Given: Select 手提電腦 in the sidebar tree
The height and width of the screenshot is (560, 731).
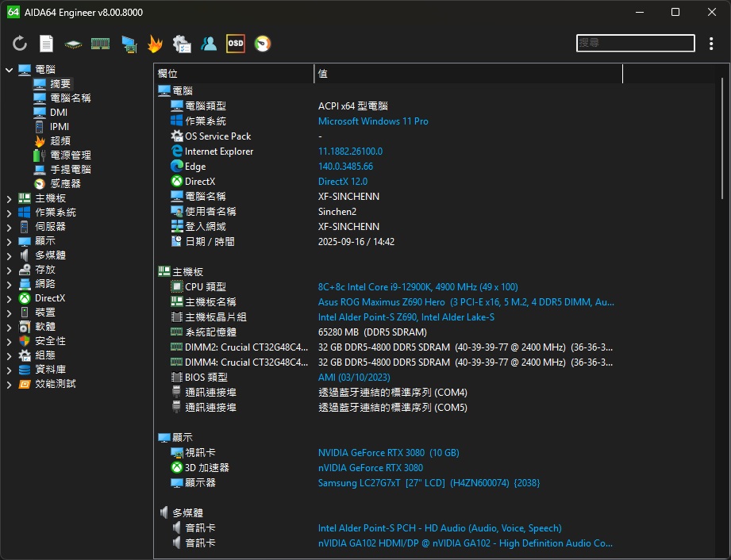Looking at the screenshot, I should tap(71, 170).
